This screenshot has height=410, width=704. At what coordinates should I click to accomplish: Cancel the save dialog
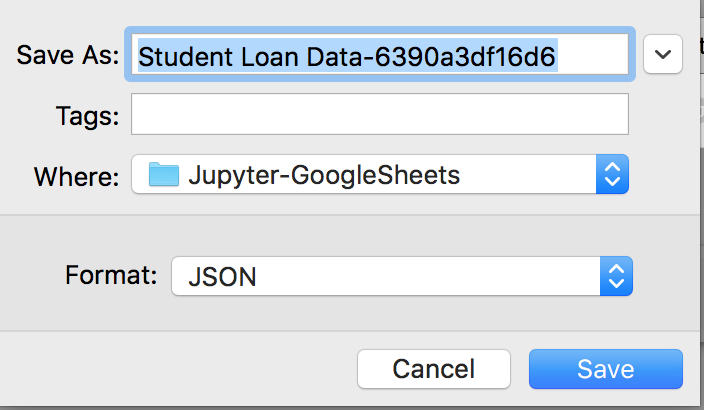[x=434, y=369]
